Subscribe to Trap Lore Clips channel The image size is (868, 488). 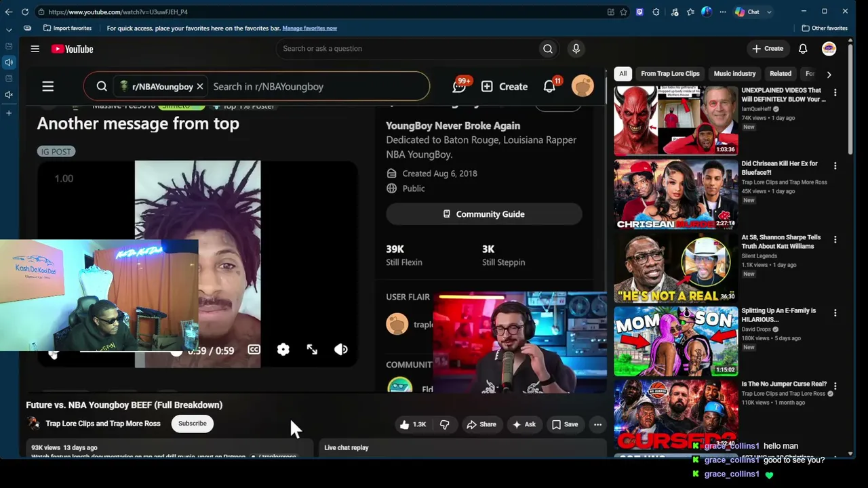coord(193,424)
